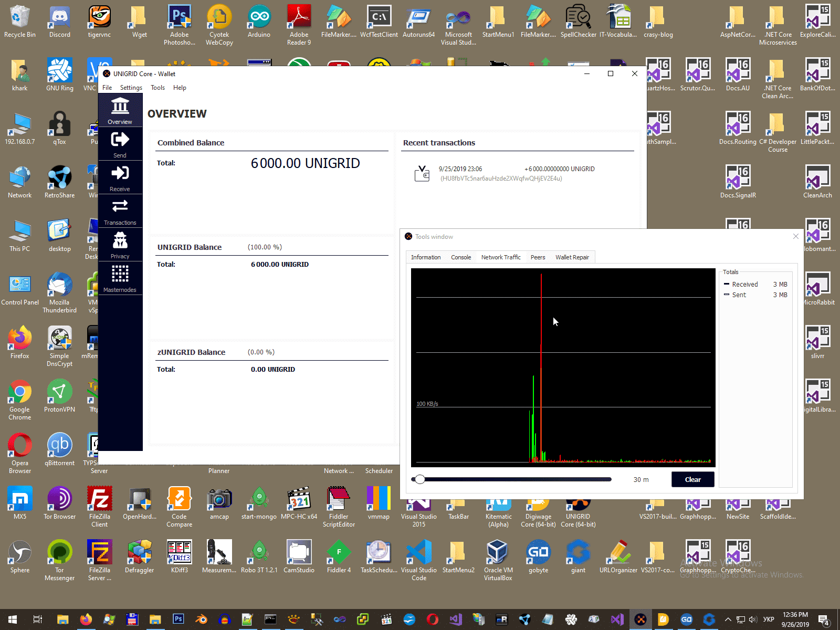Open Task View on the taskbar
The width and height of the screenshot is (840, 630).
pyautogui.click(x=38, y=619)
